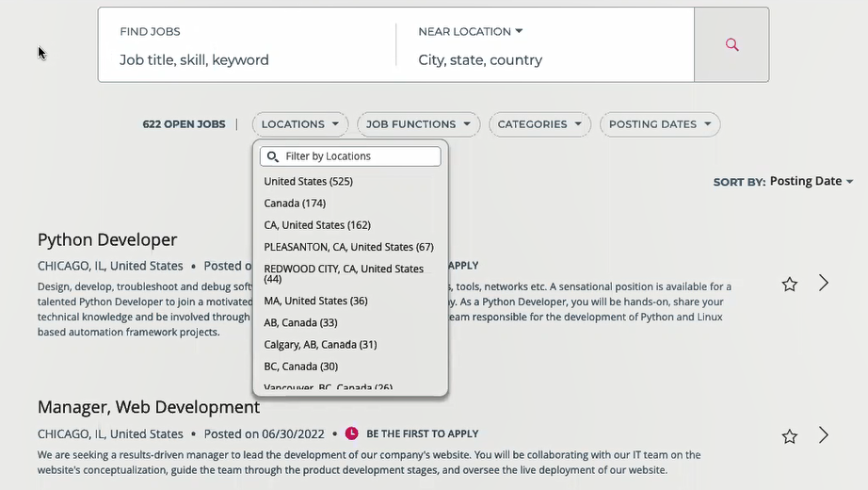
Task: Open the Posting Dates filter
Action: (660, 124)
